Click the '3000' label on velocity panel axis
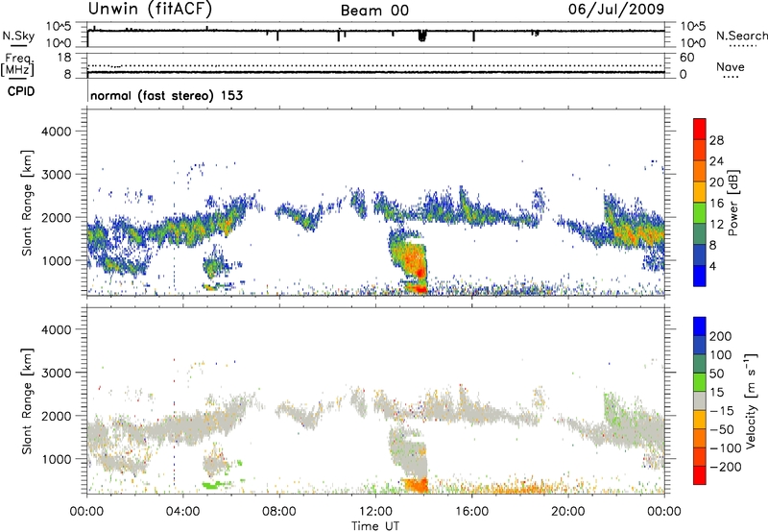The width and height of the screenshot is (768, 532). (x=56, y=373)
